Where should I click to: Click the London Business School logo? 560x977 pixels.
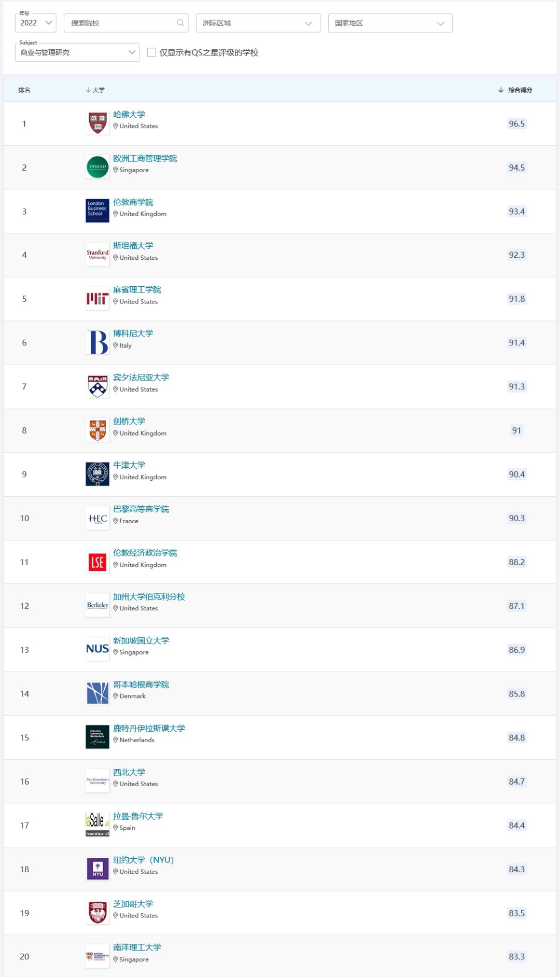coord(97,211)
